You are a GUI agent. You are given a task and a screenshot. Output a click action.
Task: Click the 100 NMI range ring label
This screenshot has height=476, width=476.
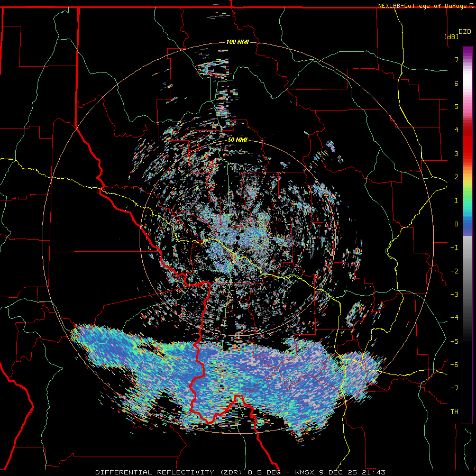coord(237,42)
